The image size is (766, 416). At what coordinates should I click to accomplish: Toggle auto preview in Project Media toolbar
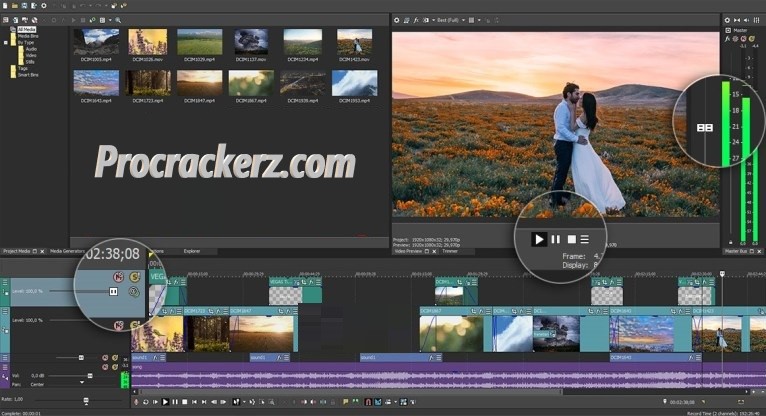pos(92,20)
